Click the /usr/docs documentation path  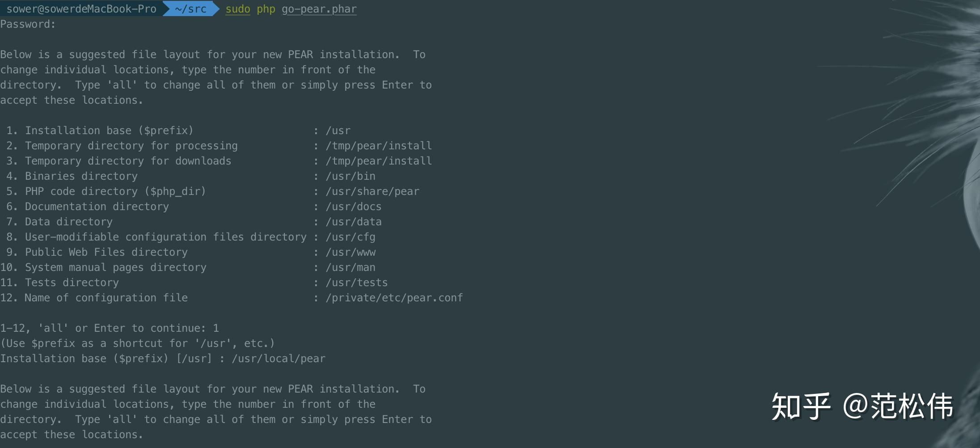(354, 207)
